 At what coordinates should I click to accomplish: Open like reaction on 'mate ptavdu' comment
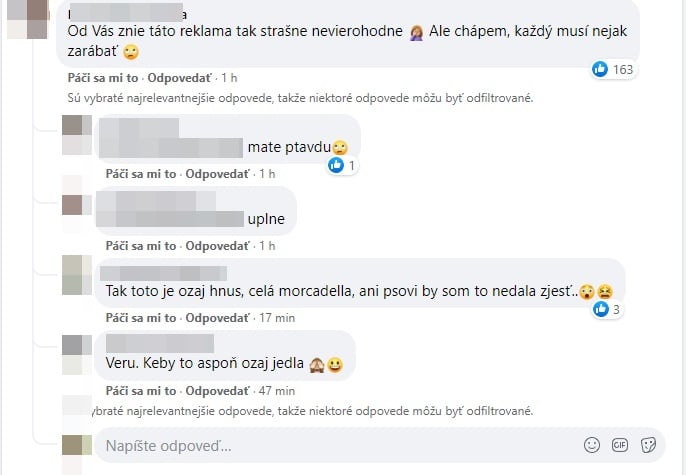342,165
